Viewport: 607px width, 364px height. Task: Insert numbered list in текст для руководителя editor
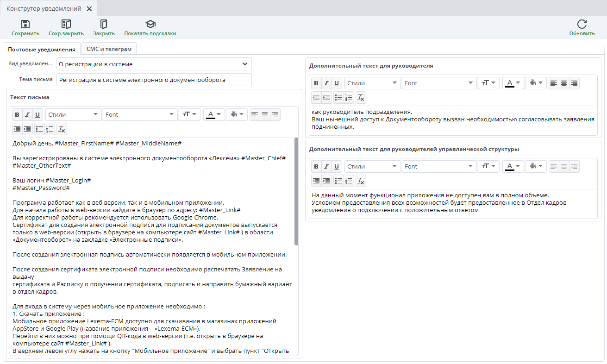click(349, 98)
